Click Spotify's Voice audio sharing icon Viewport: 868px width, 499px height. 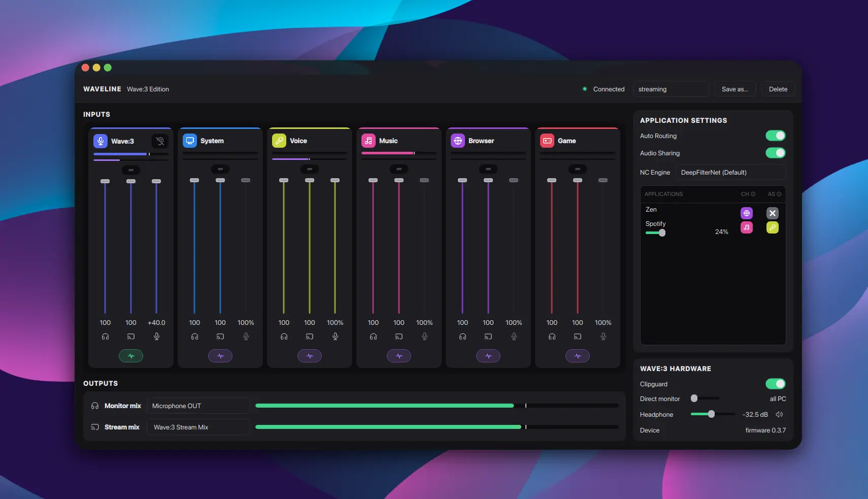tap(773, 227)
